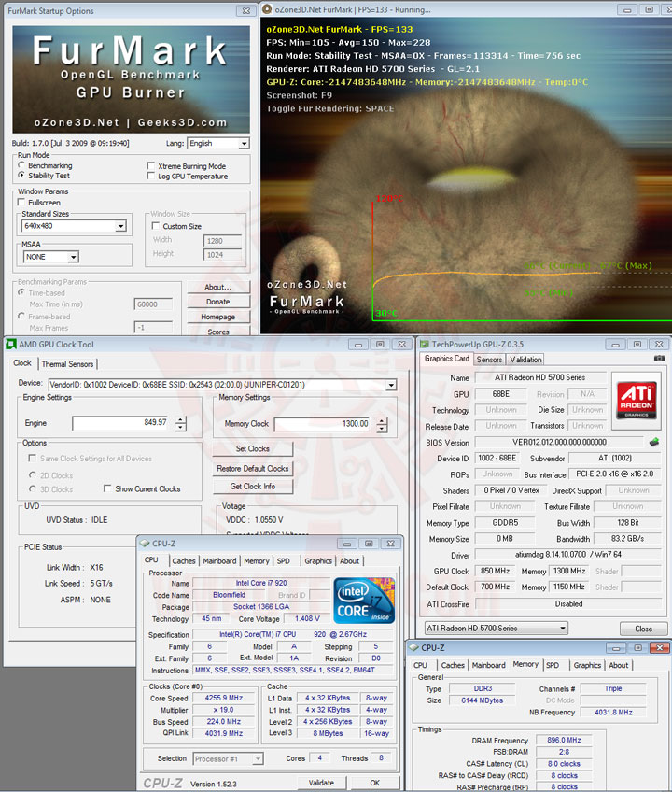
Task: Open the Graphics tab in CPU-Z memory window
Action: [587, 665]
